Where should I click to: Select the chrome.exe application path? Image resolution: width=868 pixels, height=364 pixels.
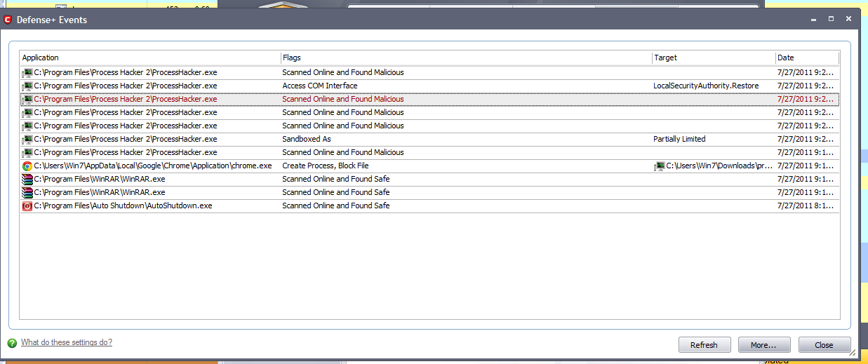coord(153,166)
